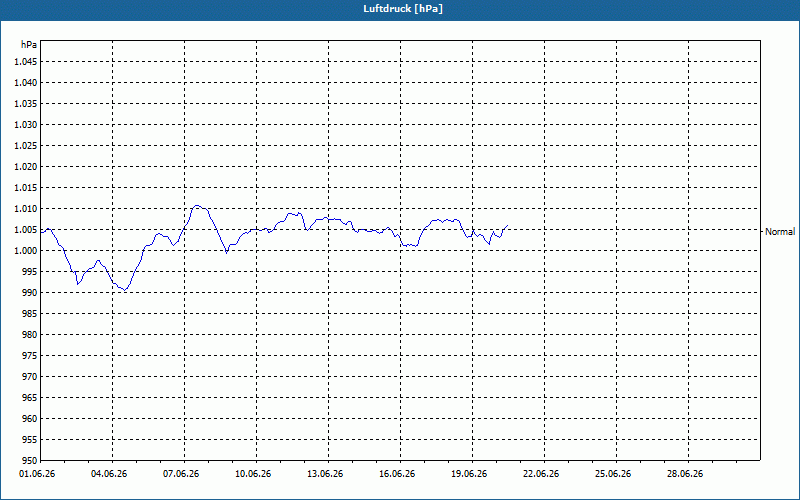Select the 1.045 axis value
The image size is (800, 500).
tap(26, 62)
